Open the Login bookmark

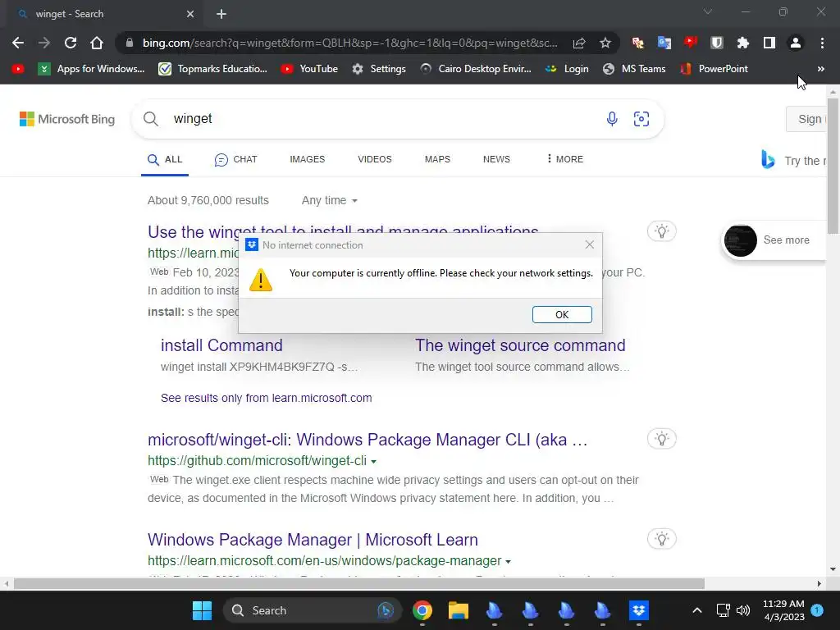(567, 69)
